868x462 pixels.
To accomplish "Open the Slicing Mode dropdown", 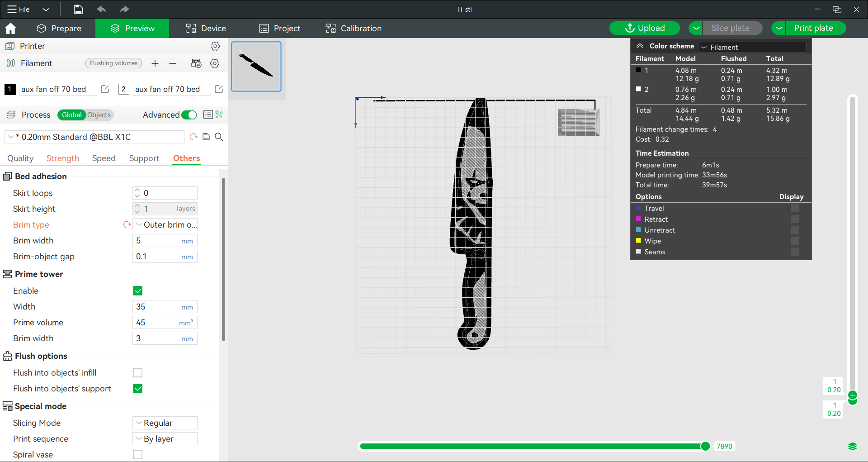I will click(165, 423).
